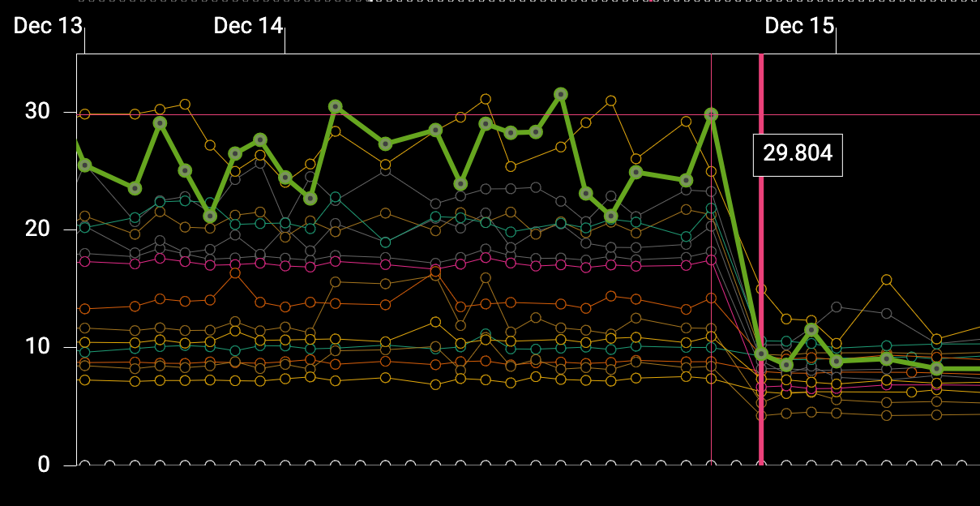980x506 pixels.
Task: Select the Dec 14 date label
Action: coord(248,26)
